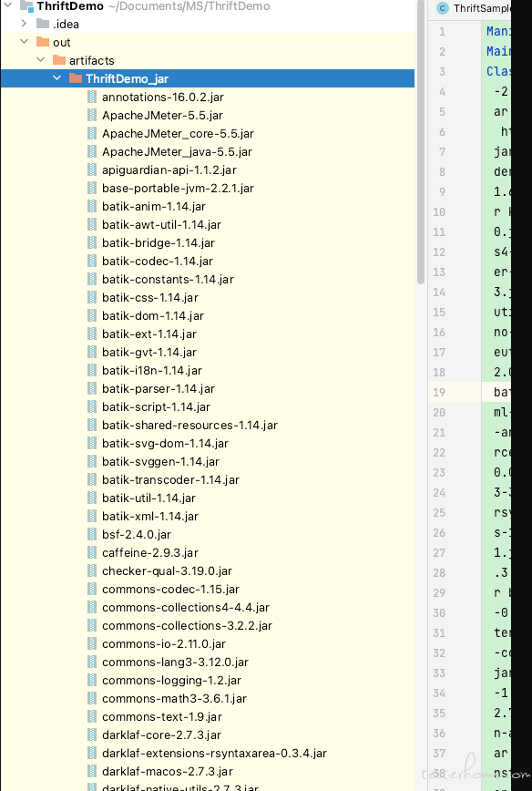Click the .idea folder icon

tap(43, 24)
